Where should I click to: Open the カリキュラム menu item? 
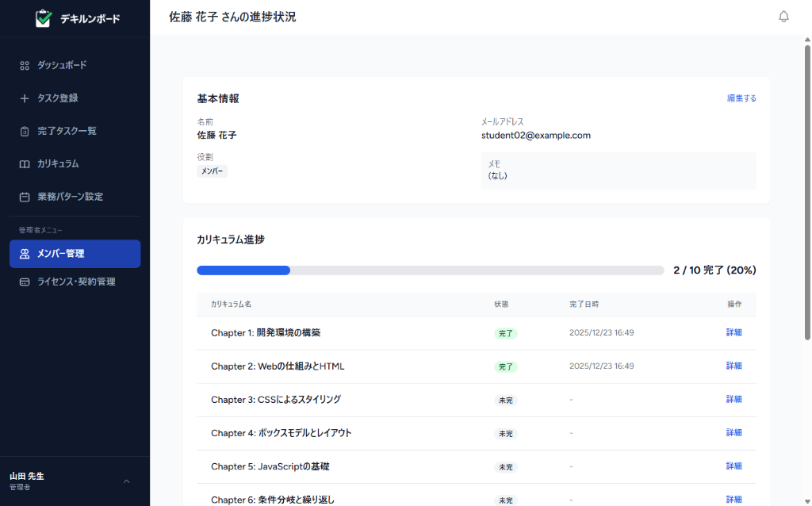58,164
